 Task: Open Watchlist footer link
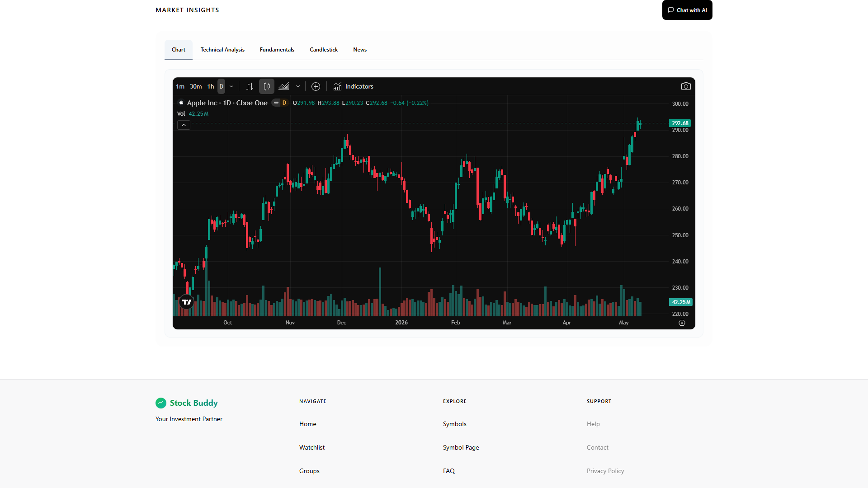(312, 447)
